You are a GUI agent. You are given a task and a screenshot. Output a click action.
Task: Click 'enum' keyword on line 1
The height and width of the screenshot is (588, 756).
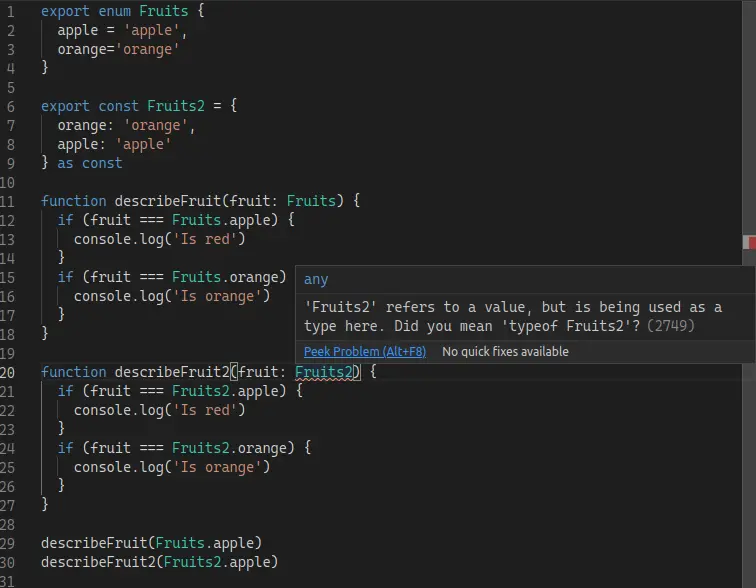point(114,11)
